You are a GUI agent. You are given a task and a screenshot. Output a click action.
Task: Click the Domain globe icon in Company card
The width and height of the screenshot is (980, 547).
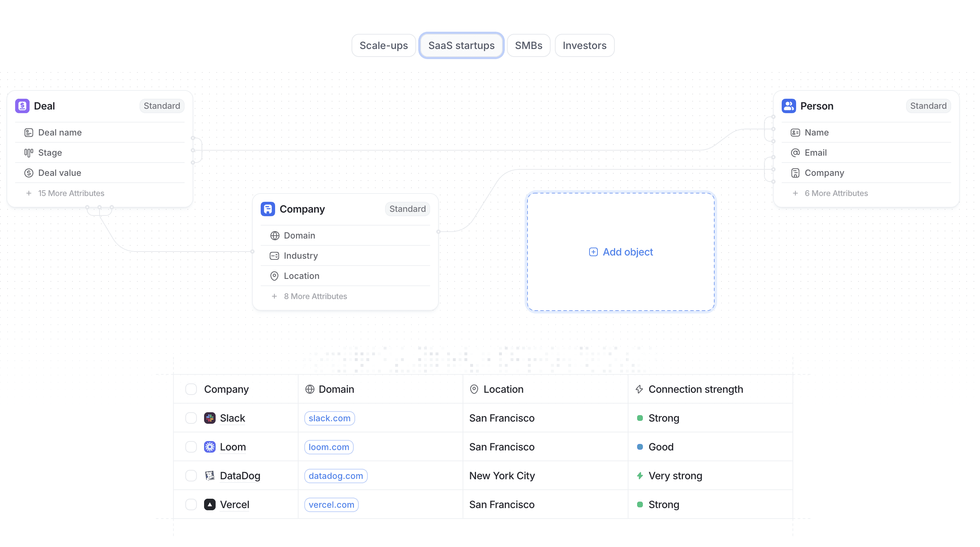pos(275,236)
